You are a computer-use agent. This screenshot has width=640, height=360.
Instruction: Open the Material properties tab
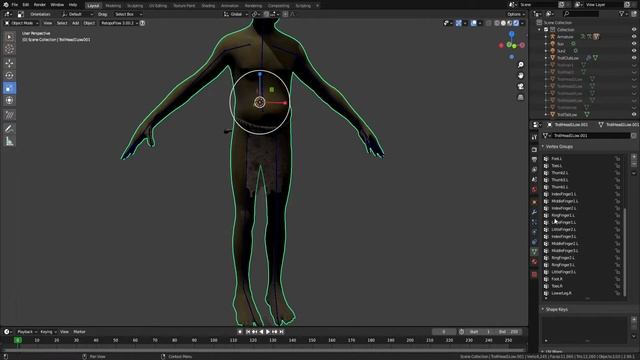coord(534,262)
